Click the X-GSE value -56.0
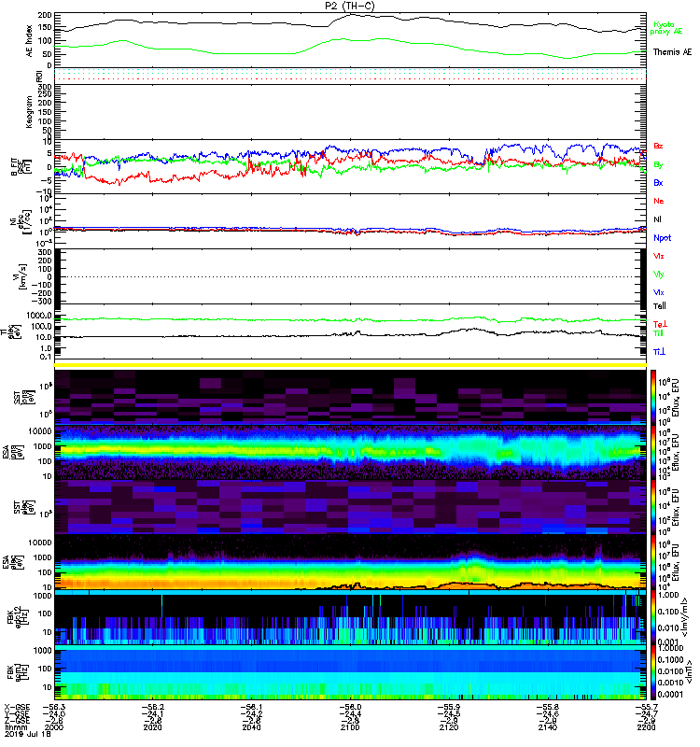 (x=350, y=707)
